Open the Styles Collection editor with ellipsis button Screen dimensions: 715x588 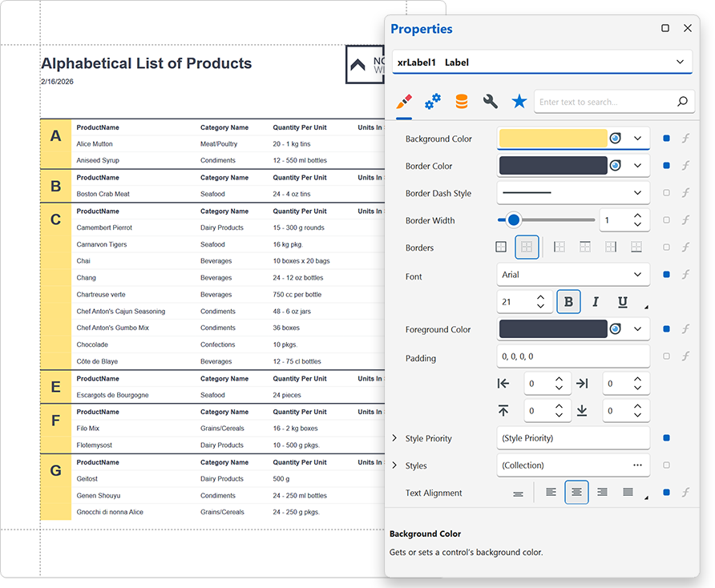[x=638, y=465]
